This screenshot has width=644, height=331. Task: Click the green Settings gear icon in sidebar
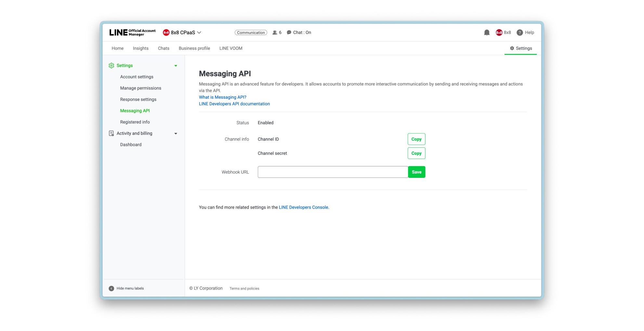tap(111, 66)
